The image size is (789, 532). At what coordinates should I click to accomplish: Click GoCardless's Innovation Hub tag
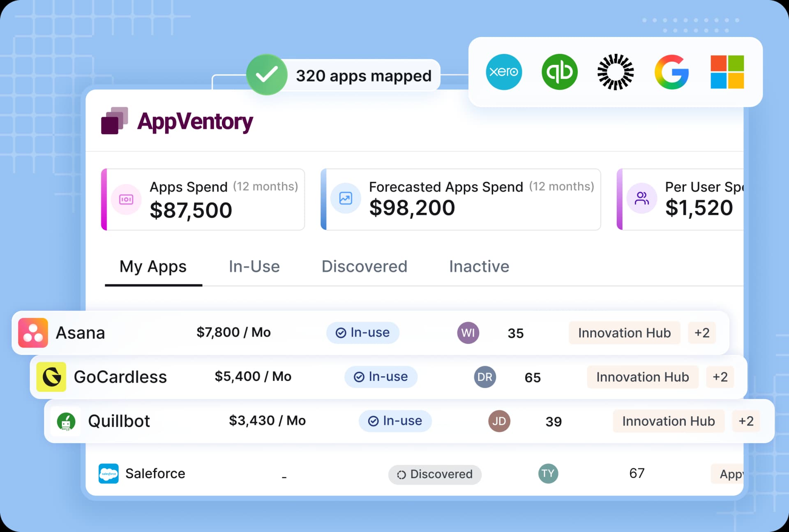coord(643,377)
